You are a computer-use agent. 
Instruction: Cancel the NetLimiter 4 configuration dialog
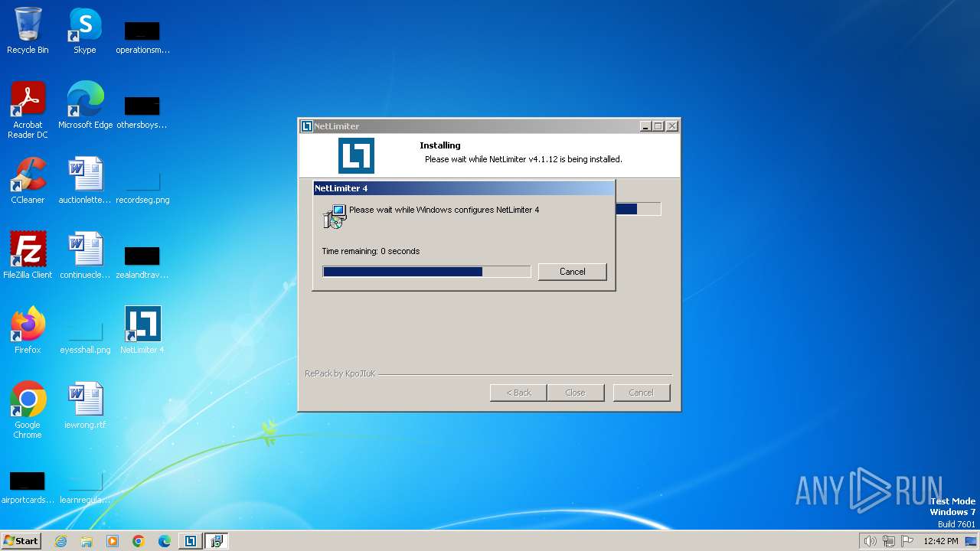572,272
